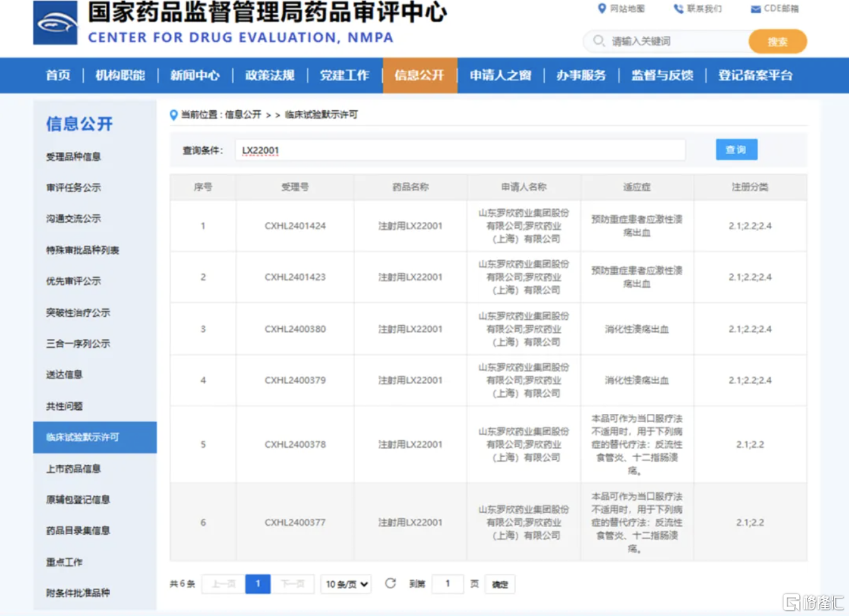
Task: Open 审评任务公示 in the sidebar
Action: coord(73,188)
